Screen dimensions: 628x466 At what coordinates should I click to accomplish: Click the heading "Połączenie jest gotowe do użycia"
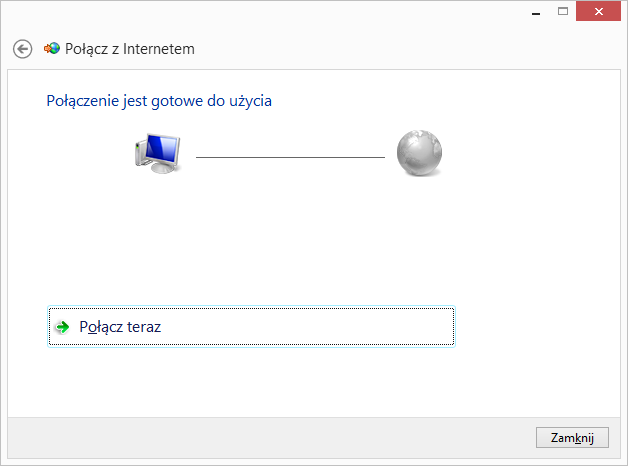[x=159, y=100]
